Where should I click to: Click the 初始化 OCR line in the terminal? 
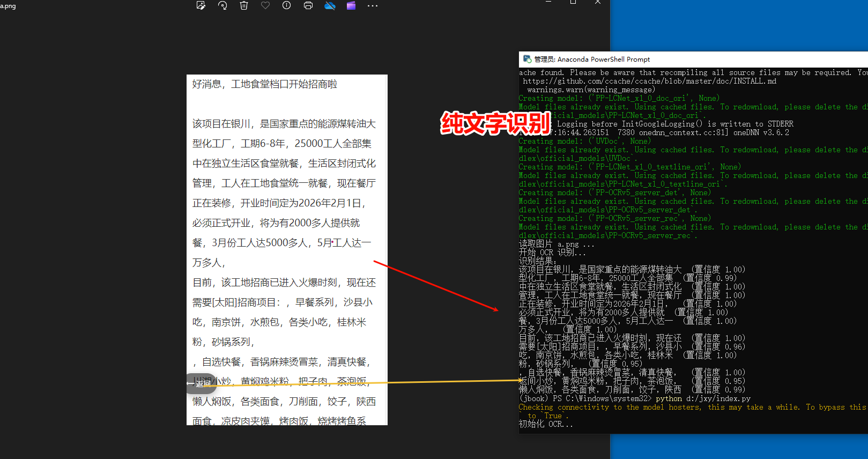pos(545,424)
